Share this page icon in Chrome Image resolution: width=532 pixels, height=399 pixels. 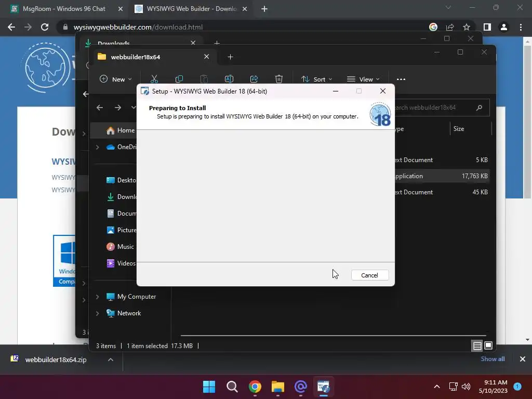pos(450,27)
